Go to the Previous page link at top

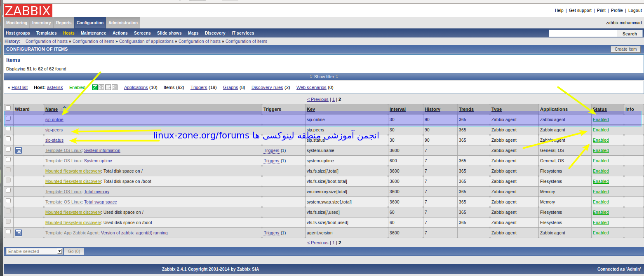(317, 99)
